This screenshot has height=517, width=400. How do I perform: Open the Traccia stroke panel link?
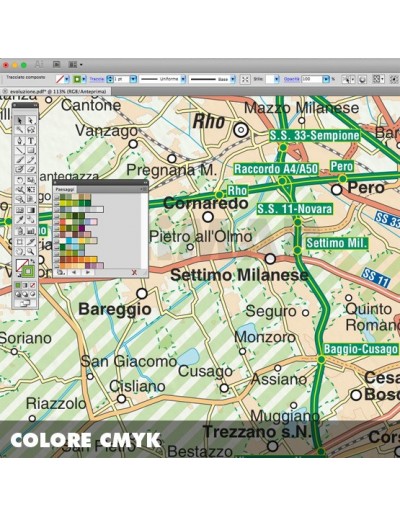97,79
